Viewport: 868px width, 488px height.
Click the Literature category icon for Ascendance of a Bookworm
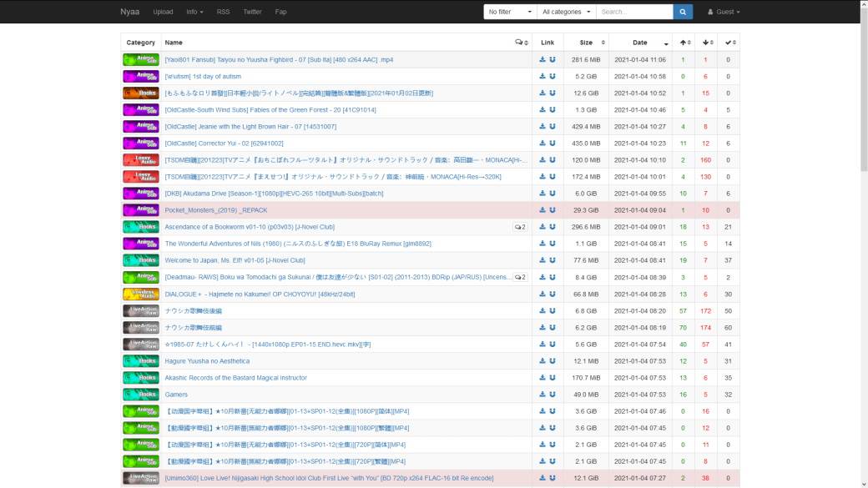(x=139, y=228)
